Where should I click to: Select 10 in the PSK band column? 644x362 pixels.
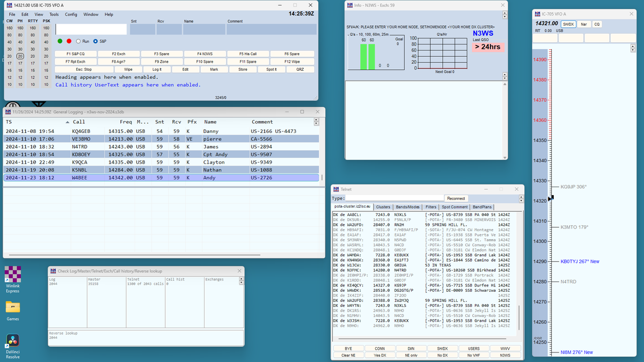coord(46,84)
